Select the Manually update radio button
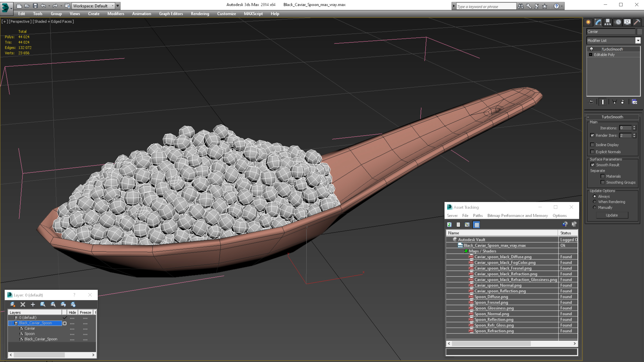The image size is (644, 362). [x=595, y=207]
